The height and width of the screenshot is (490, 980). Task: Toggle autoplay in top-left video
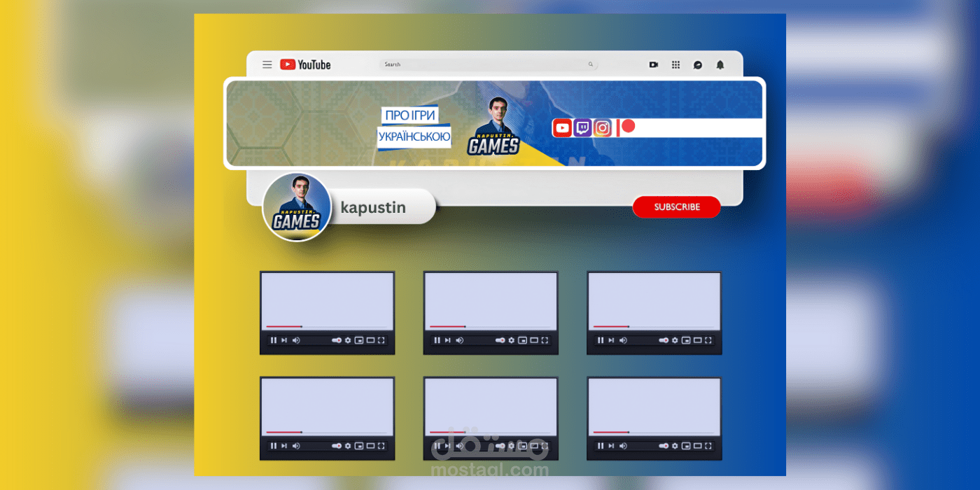[x=337, y=340]
